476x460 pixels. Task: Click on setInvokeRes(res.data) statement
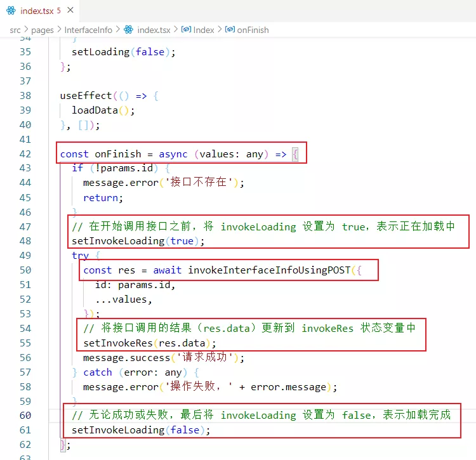[x=150, y=343]
